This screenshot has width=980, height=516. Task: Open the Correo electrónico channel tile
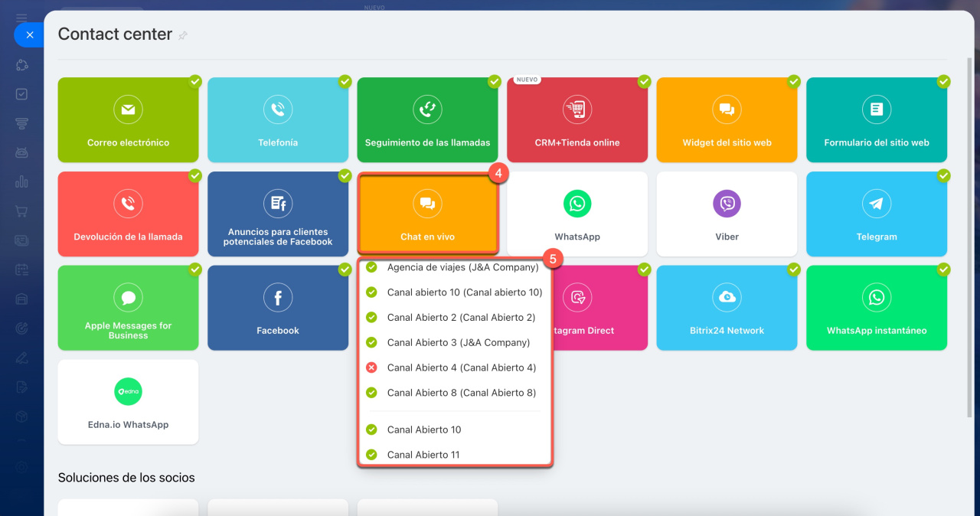(x=128, y=119)
